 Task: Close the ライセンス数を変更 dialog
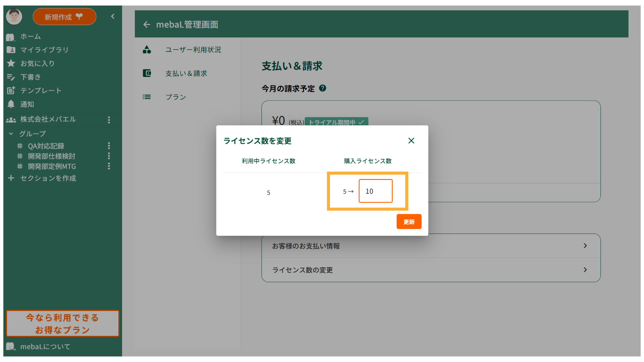(x=411, y=141)
